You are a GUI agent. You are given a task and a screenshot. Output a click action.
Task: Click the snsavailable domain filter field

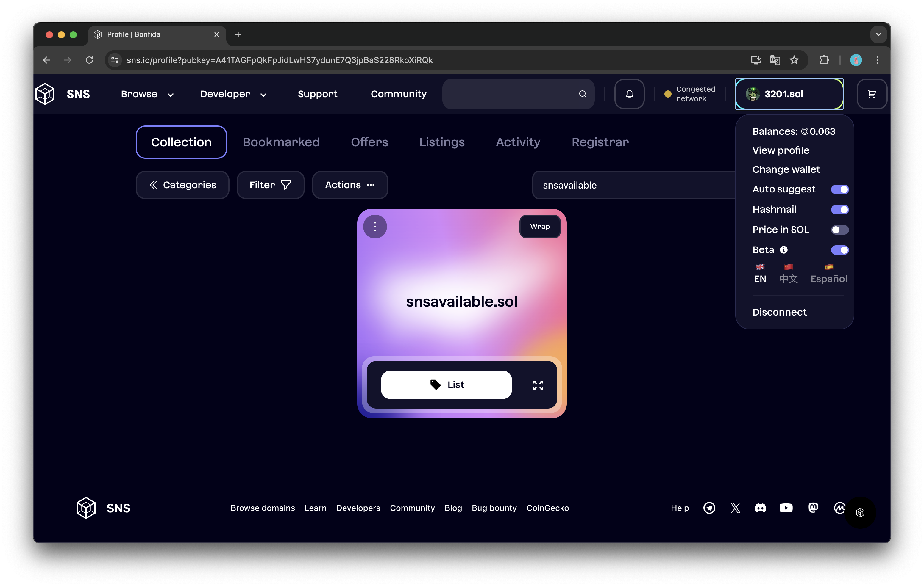(633, 185)
